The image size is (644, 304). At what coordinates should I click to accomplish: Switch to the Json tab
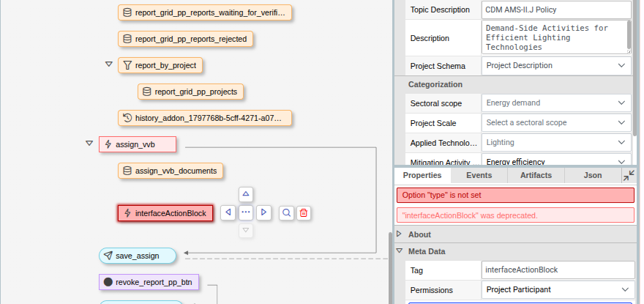(593, 175)
